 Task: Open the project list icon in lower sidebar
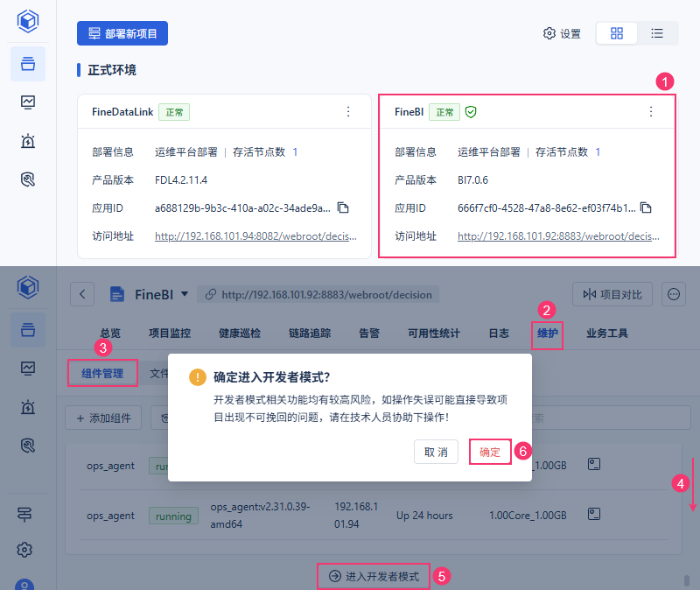[x=28, y=330]
